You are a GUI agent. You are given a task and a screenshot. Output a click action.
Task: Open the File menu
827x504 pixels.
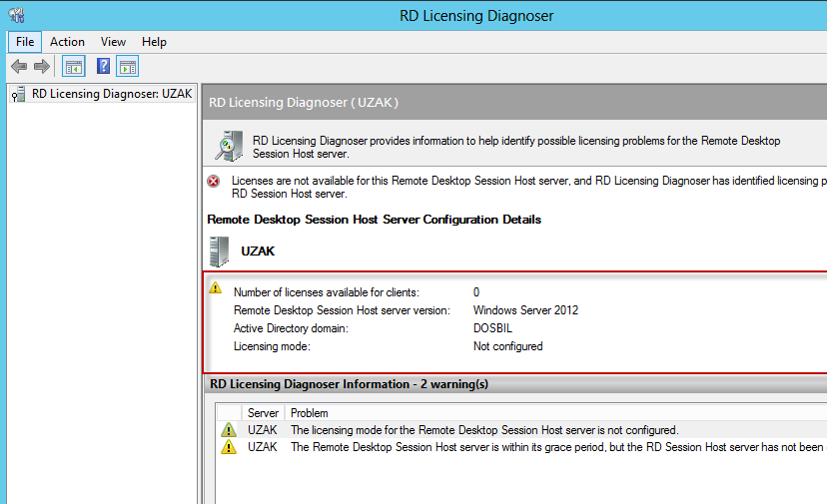[x=25, y=42]
